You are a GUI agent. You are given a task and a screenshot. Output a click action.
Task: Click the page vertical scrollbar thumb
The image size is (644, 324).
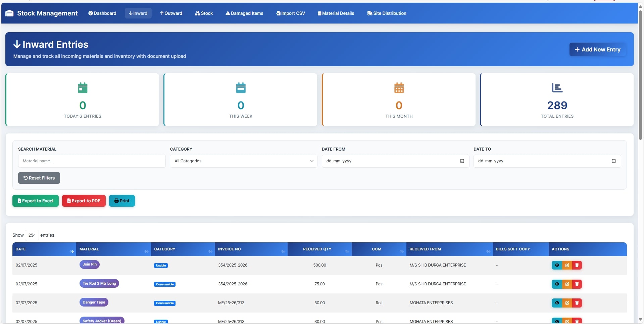640,74
